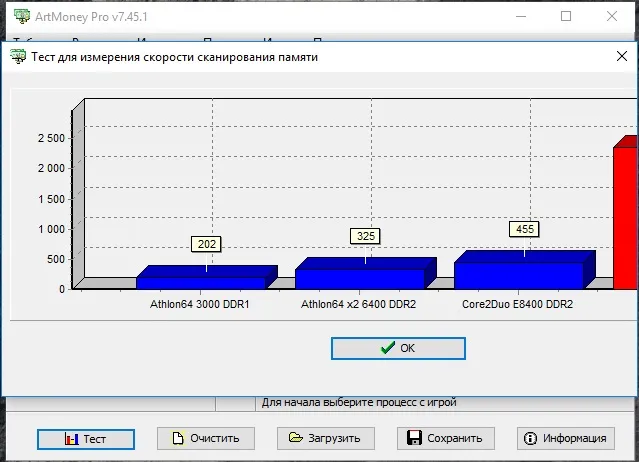Click the 455 value label on chart
This screenshot has height=462, width=639.
pos(524,229)
